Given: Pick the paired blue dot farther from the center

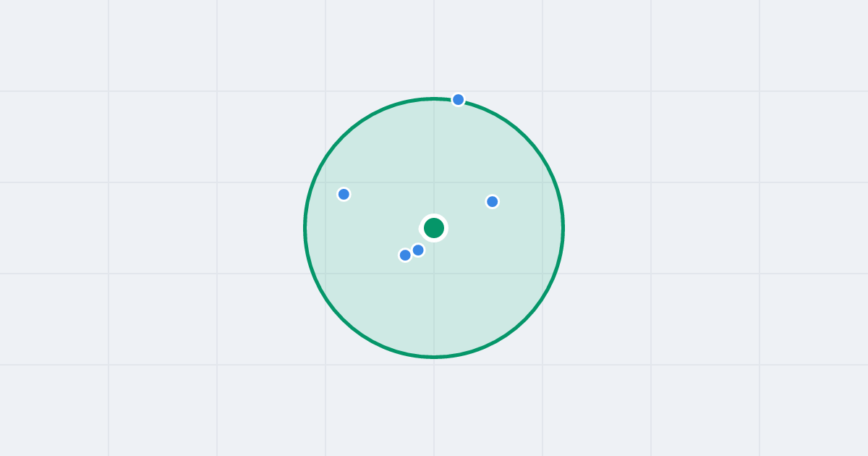Looking at the screenshot, I should 405,255.
